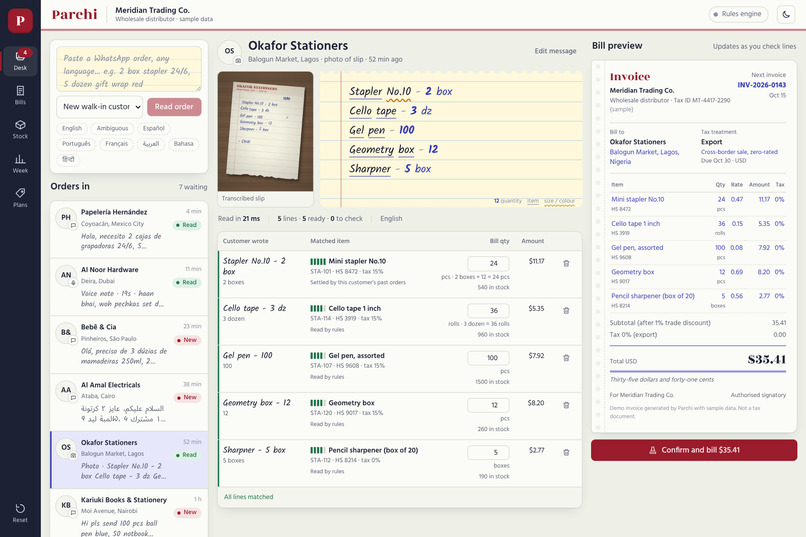Click the Edit message link
This screenshot has width=806, height=537.
555,51
